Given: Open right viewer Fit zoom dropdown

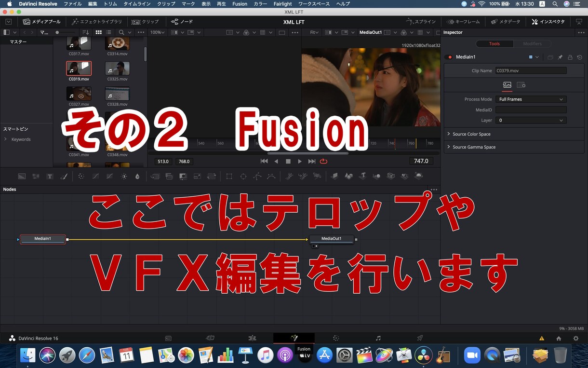Looking at the screenshot, I should pyautogui.click(x=315, y=32).
